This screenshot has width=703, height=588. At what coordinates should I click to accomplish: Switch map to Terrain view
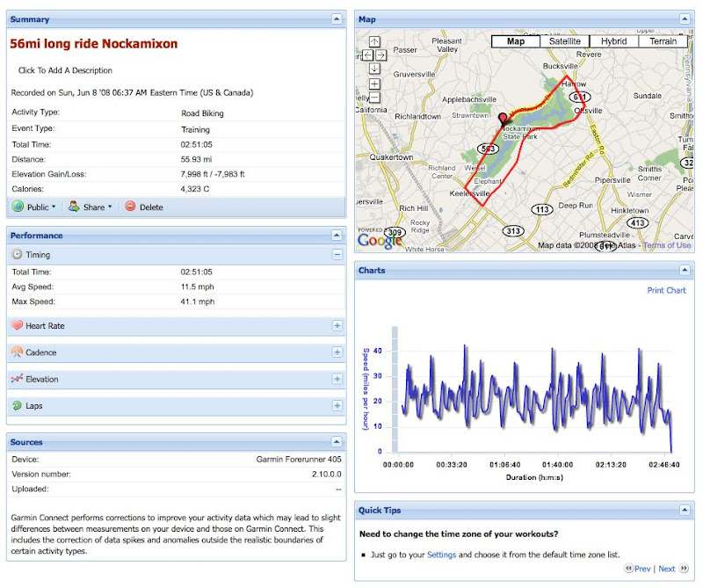(x=663, y=41)
